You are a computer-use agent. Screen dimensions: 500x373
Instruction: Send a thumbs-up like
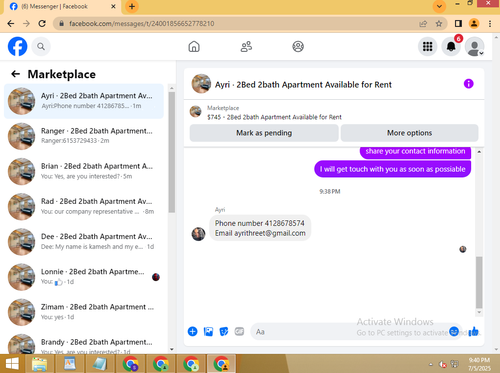tap(473, 331)
